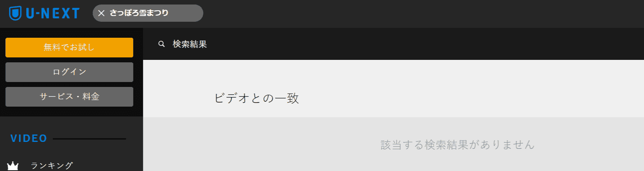Click the crown ranking icon
This screenshot has width=644, height=171.
click(13, 166)
